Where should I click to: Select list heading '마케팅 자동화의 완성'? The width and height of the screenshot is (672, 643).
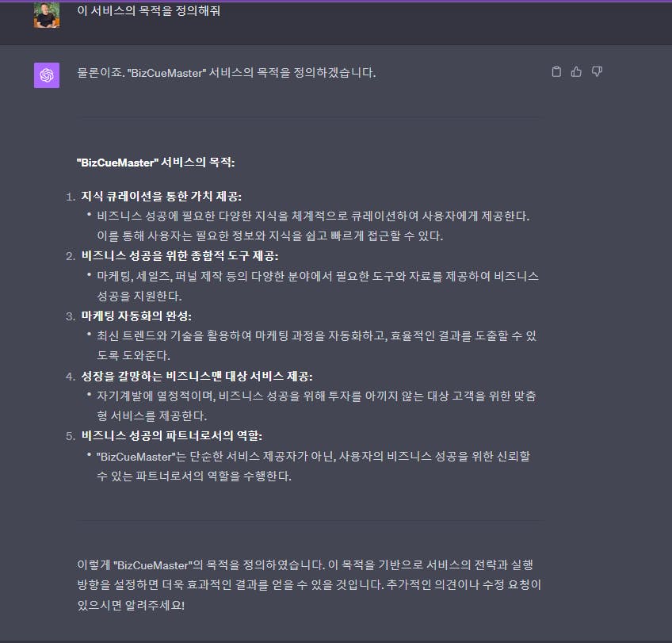point(136,316)
